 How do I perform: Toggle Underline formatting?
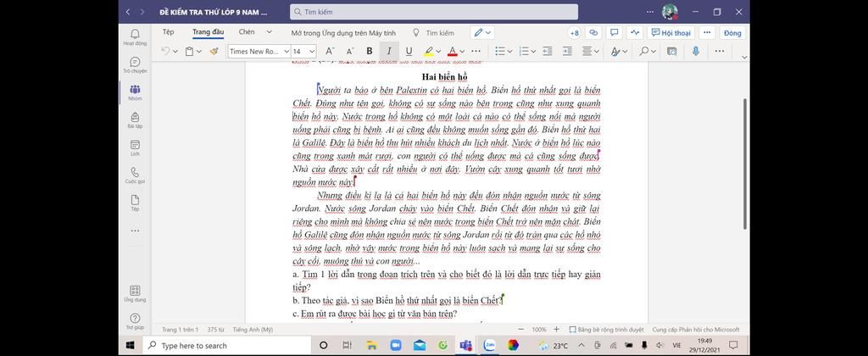(x=409, y=51)
